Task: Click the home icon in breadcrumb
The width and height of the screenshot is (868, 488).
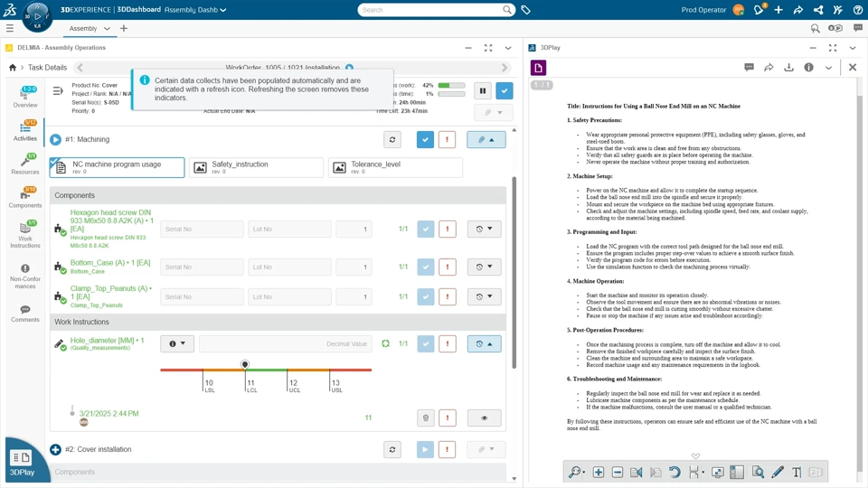Action: 12,68
